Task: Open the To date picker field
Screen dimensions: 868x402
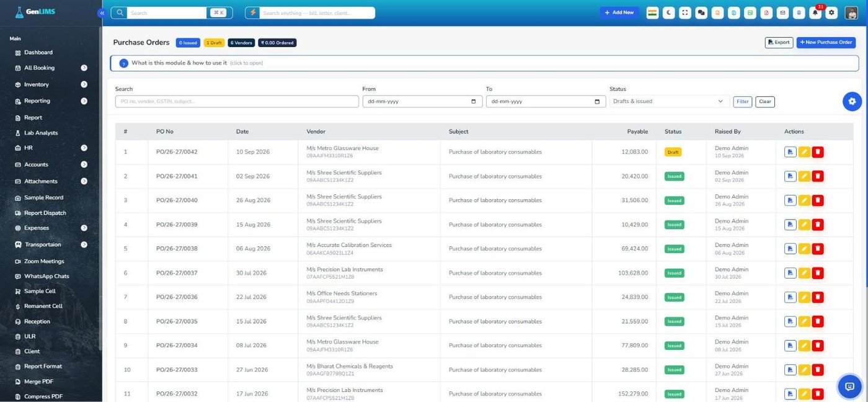Action: point(546,101)
